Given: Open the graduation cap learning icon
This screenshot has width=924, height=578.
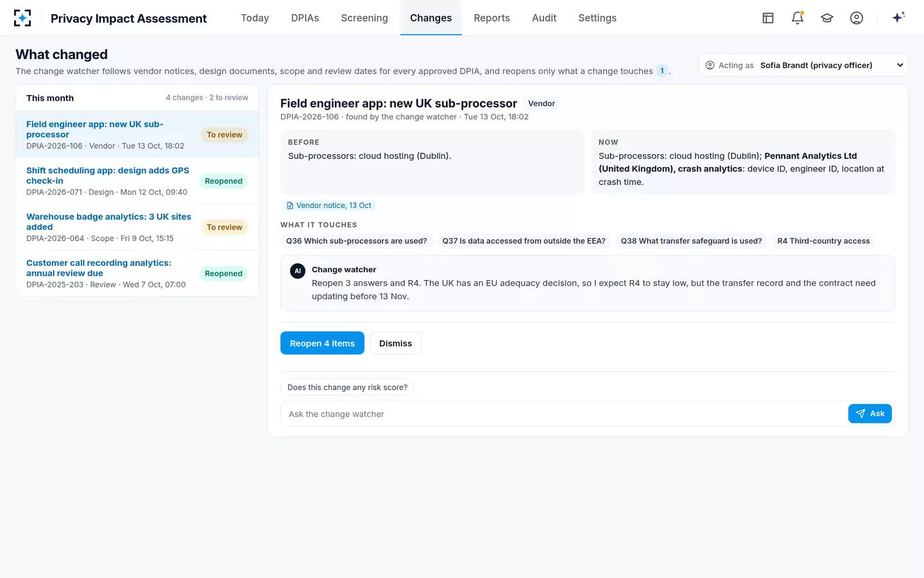Looking at the screenshot, I should [827, 18].
